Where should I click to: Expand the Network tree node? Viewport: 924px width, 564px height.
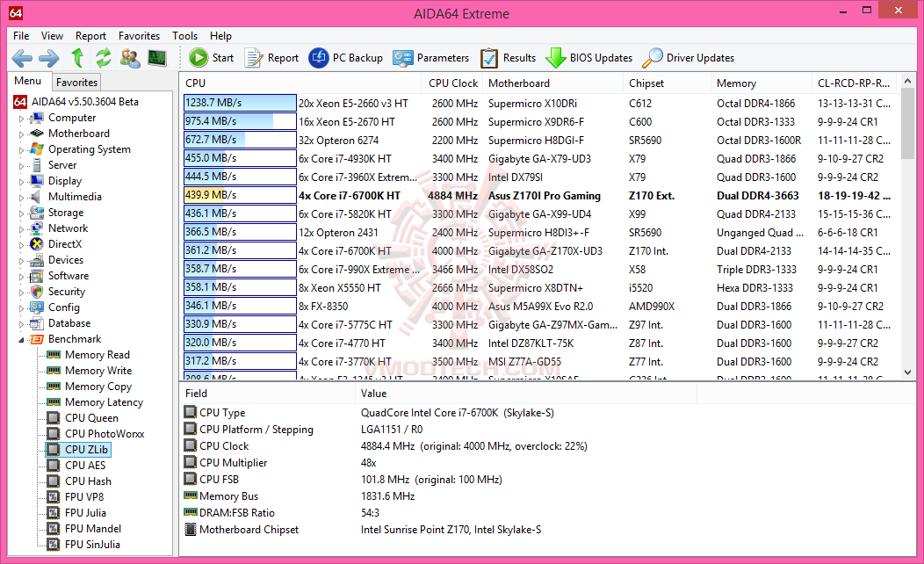tap(22, 228)
